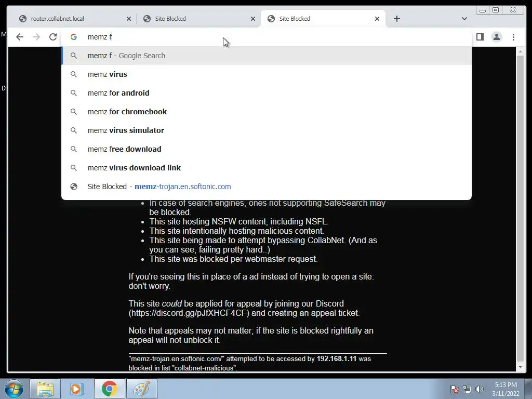Switch to the middle Site Blocked tab
Image resolution: width=532 pixels, height=399 pixels.
(x=198, y=19)
